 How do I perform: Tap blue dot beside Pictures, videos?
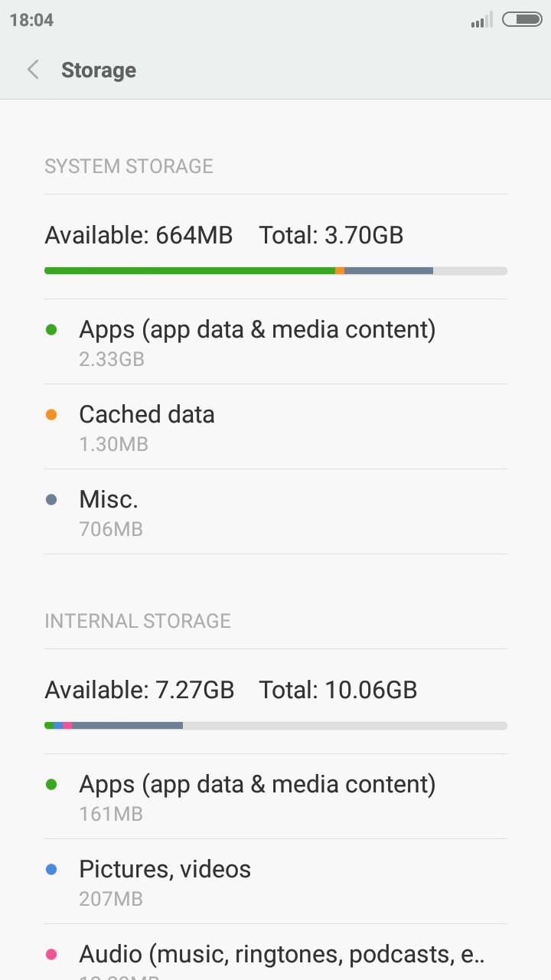pos(51,870)
